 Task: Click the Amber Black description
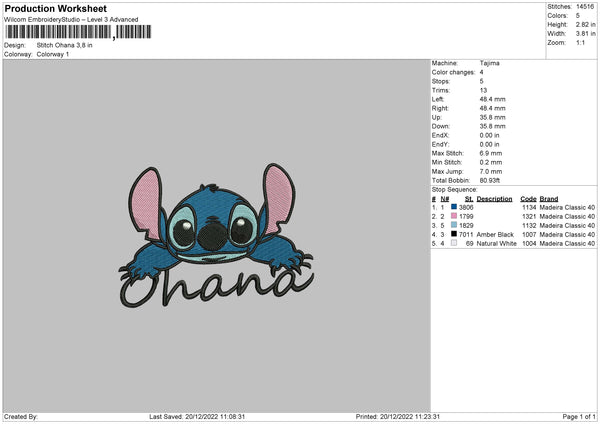coord(495,235)
